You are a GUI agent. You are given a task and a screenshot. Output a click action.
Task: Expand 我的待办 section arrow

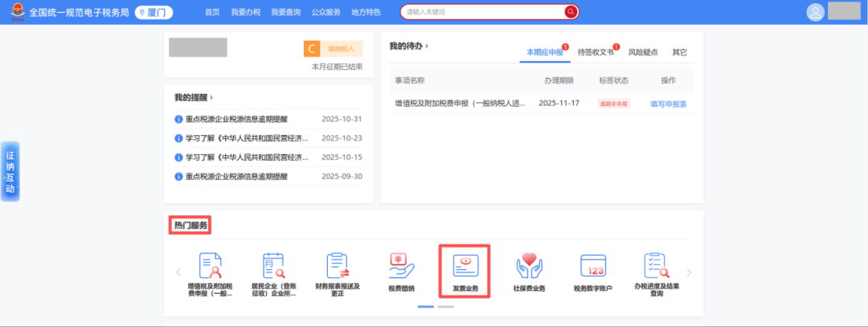tap(427, 47)
